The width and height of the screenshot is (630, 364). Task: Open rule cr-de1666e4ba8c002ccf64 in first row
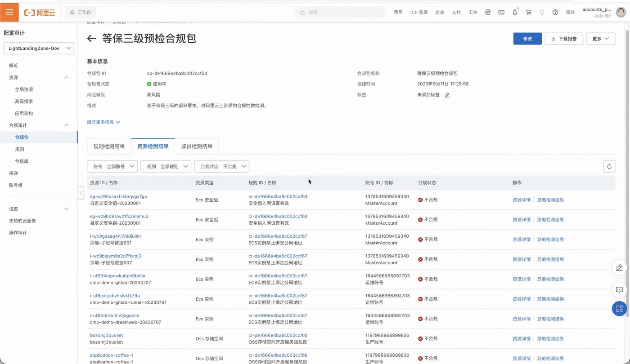click(x=278, y=196)
